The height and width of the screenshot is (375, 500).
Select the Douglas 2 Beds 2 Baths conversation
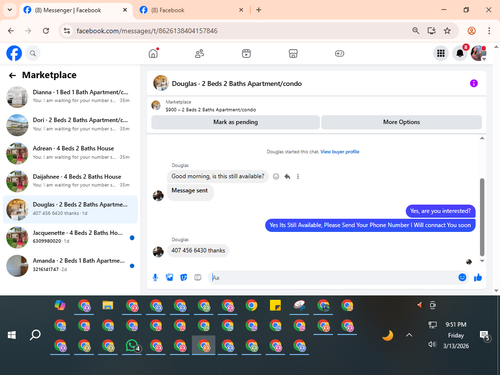(70, 209)
